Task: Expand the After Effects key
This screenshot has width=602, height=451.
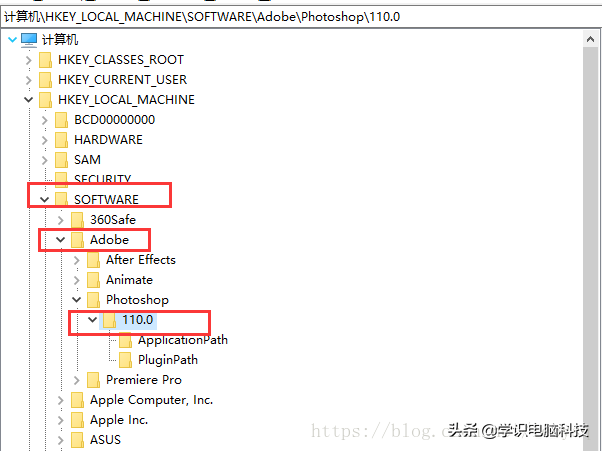Action: pyautogui.click(x=77, y=260)
